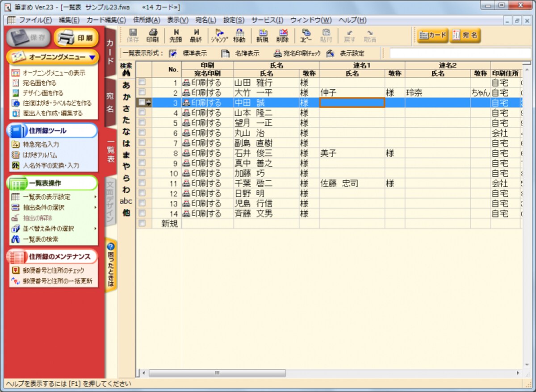536x392 pixels.
Task: Click the large 印刷 button in sidebar
Action: point(76,38)
